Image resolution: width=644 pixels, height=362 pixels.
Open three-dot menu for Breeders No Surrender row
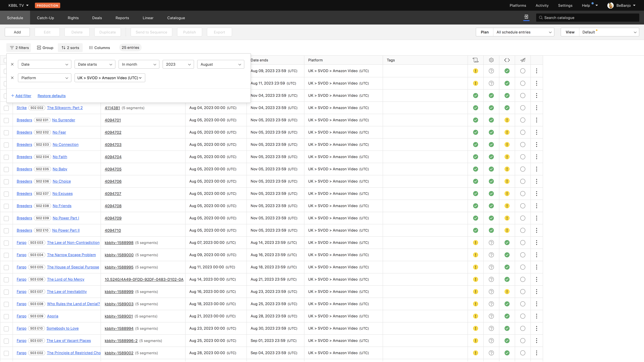point(536,120)
